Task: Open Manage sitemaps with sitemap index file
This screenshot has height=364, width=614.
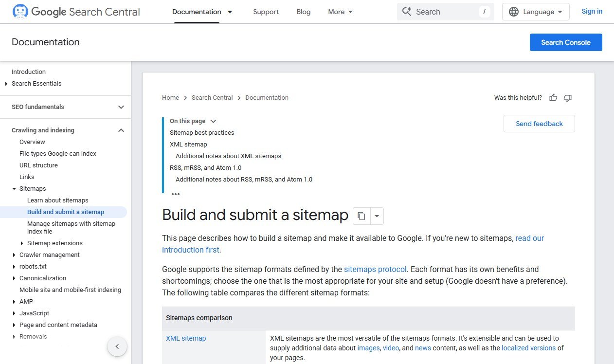Action: [71, 228]
